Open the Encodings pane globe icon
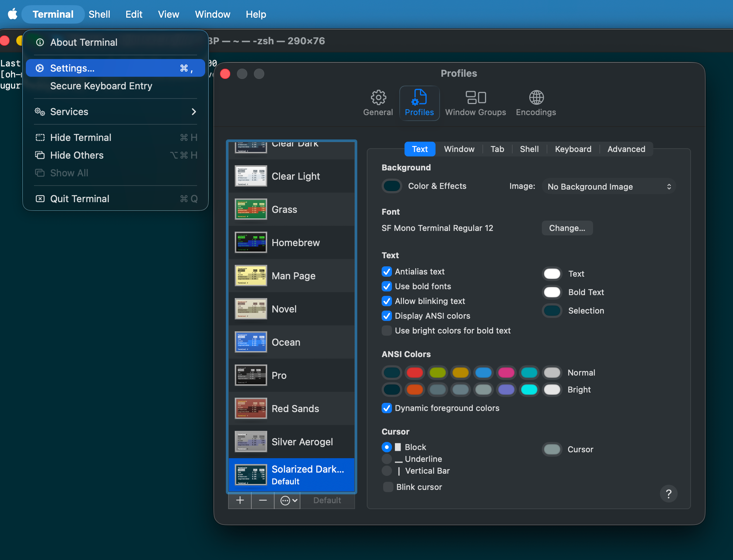Image resolution: width=733 pixels, height=560 pixels. pyautogui.click(x=536, y=98)
